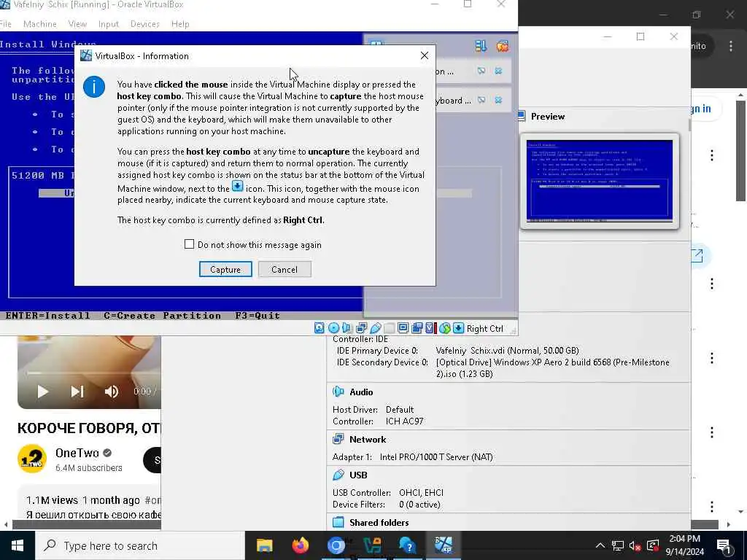Click the Windows XP Aero optical drive entry
Image resolution: width=747 pixels, height=560 pixels.
pyautogui.click(x=553, y=367)
